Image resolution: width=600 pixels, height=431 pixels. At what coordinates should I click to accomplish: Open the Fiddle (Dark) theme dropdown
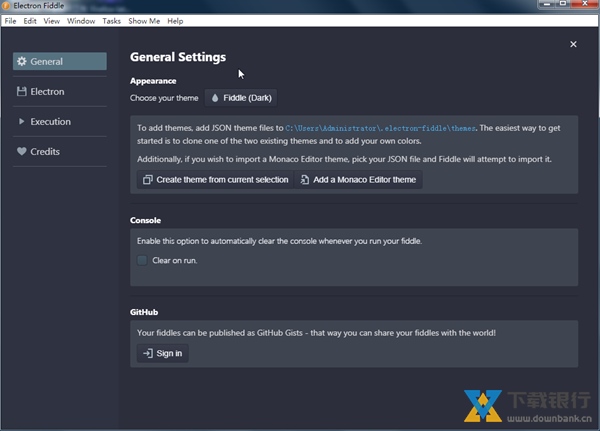240,98
